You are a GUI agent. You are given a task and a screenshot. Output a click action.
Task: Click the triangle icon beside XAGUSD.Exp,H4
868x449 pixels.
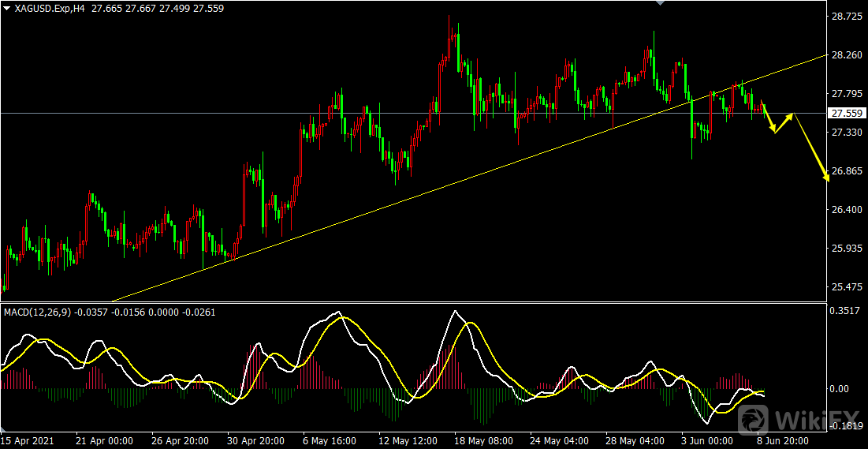tap(7, 7)
